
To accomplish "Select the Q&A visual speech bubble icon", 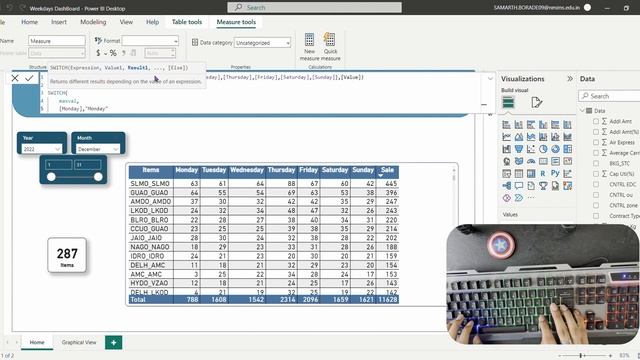I will pos(519,186).
